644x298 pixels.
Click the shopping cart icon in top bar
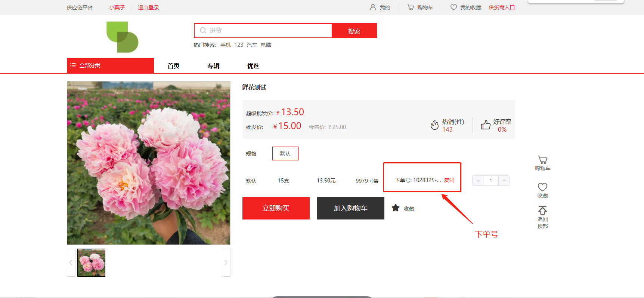(x=411, y=7)
